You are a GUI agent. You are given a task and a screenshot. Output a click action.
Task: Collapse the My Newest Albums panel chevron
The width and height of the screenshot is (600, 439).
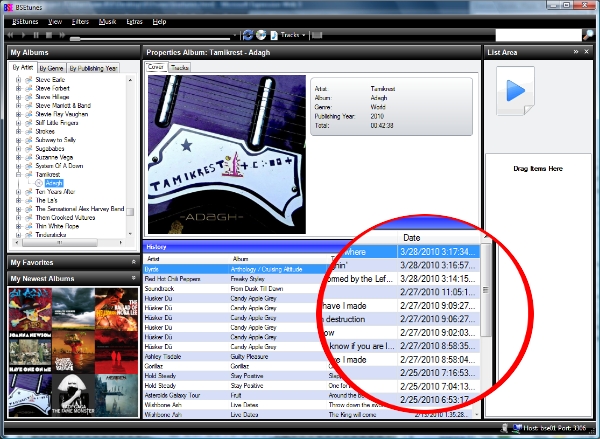134,278
